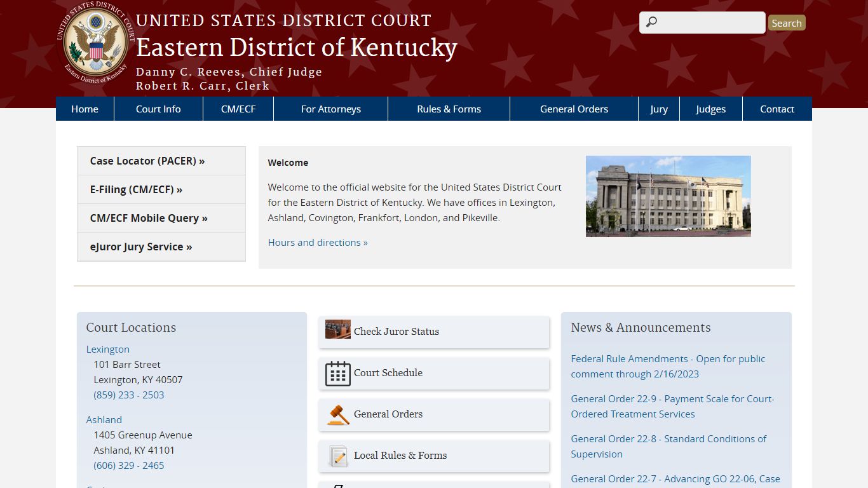The height and width of the screenshot is (488, 868).
Task: Open the Ashland court location link
Action: [x=104, y=419]
